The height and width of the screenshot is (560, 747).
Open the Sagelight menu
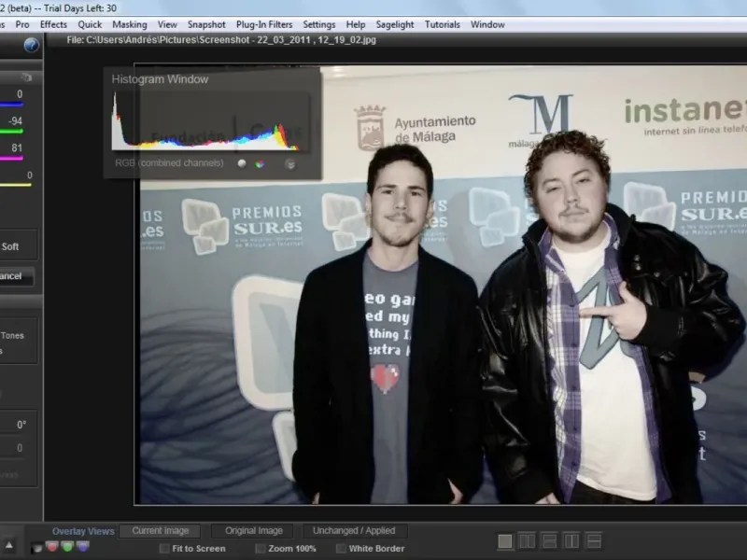(395, 25)
